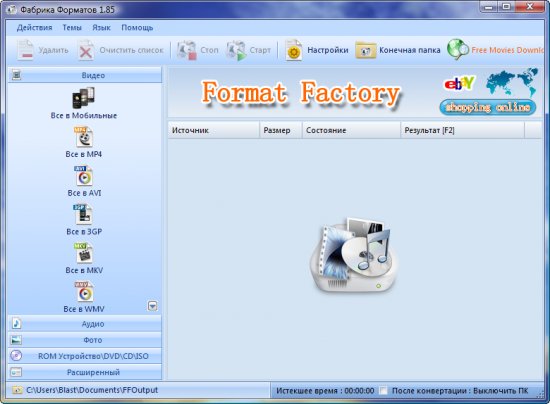Expand the Аудио section
Image resolution: width=550 pixels, height=404 pixels.
point(85,324)
